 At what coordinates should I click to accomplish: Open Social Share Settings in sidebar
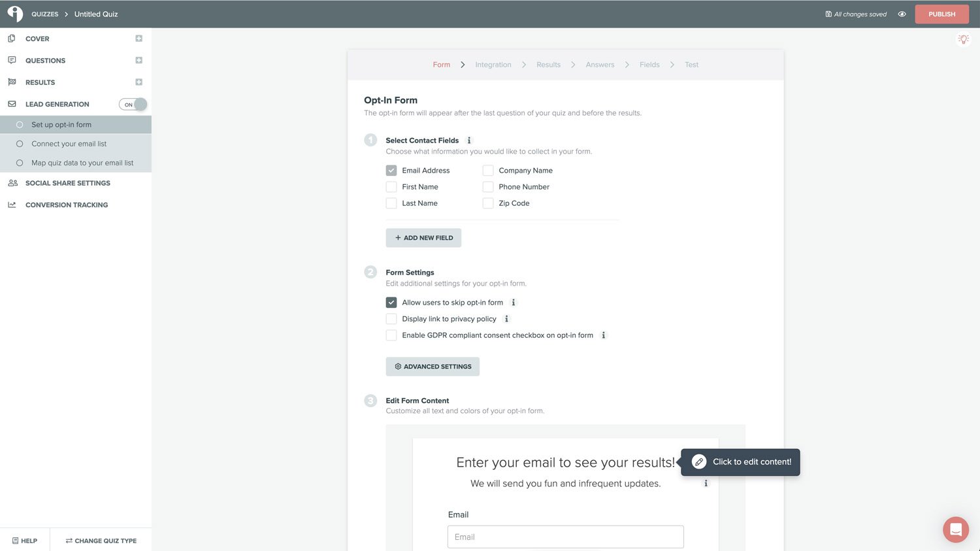pos(67,183)
